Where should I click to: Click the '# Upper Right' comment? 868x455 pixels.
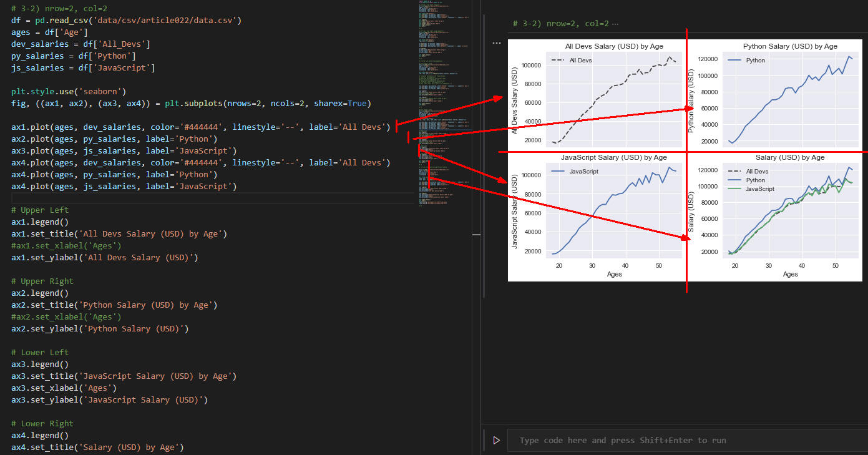[42, 281]
